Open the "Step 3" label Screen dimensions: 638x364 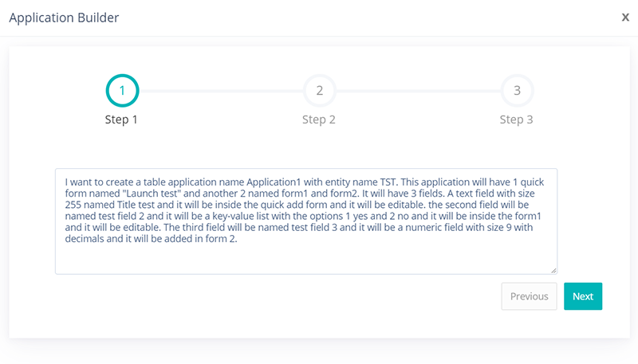click(x=517, y=119)
